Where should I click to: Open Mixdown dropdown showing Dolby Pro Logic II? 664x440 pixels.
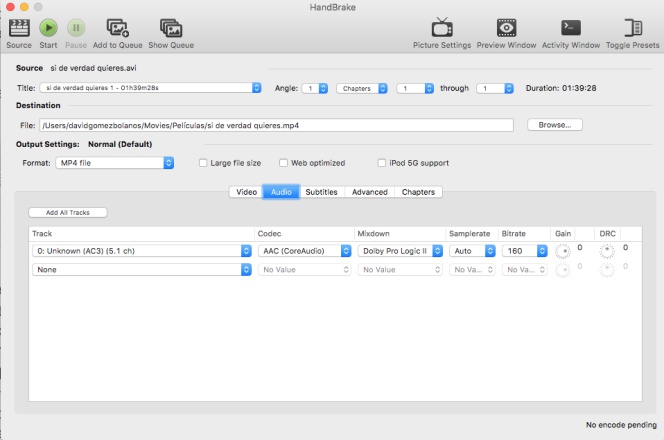[400, 251]
